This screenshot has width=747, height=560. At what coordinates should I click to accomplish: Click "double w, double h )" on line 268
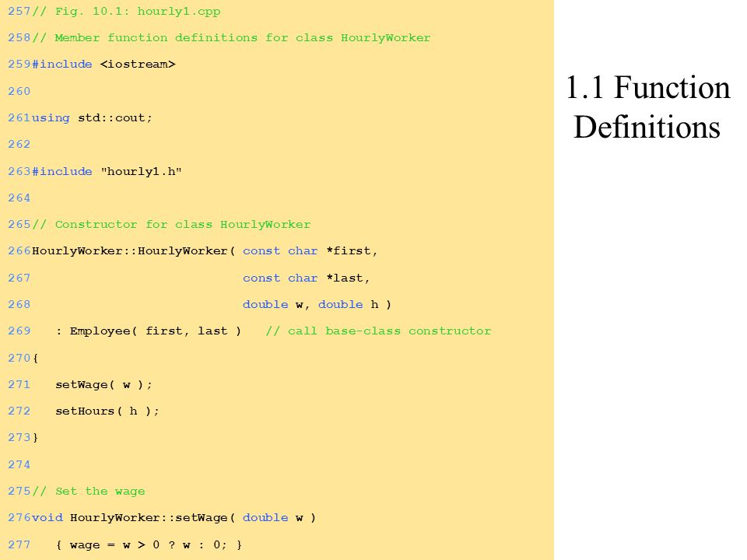coord(317,304)
